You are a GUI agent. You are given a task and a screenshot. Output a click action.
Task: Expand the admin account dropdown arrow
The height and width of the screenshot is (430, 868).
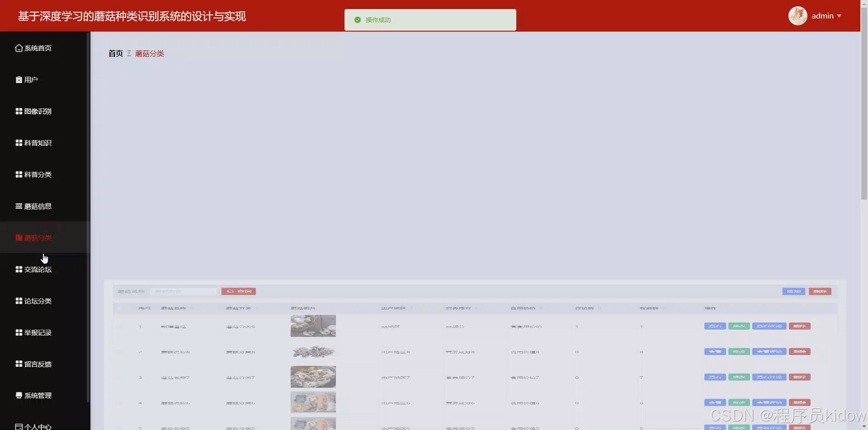[839, 16]
